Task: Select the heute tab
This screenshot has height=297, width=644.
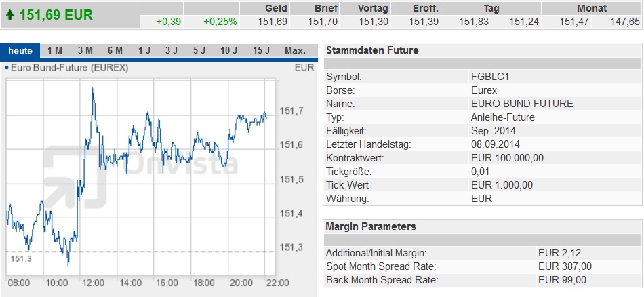Action: [x=20, y=51]
